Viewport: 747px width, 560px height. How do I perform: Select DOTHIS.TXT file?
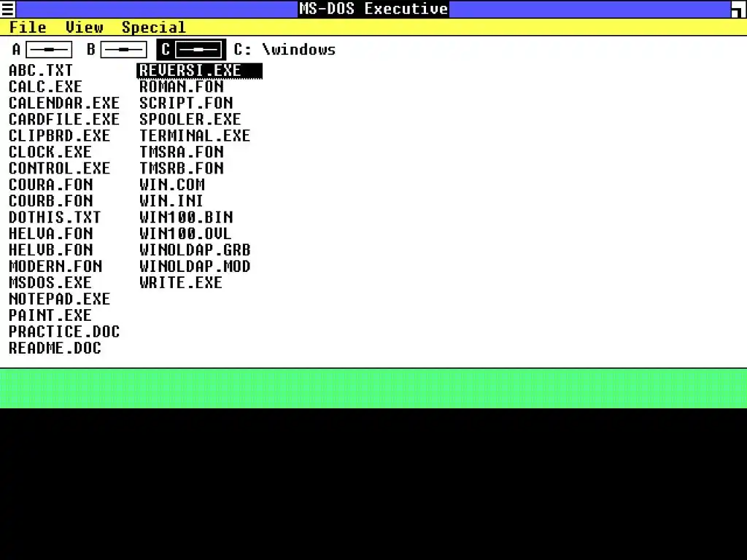click(55, 217)
